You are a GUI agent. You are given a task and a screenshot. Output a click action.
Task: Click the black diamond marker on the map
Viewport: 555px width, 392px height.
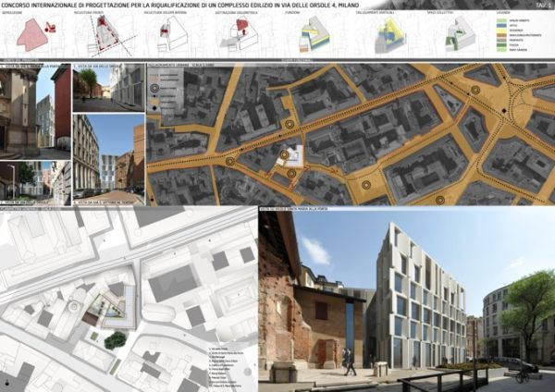pyautogui.click(x=504, y=110)
